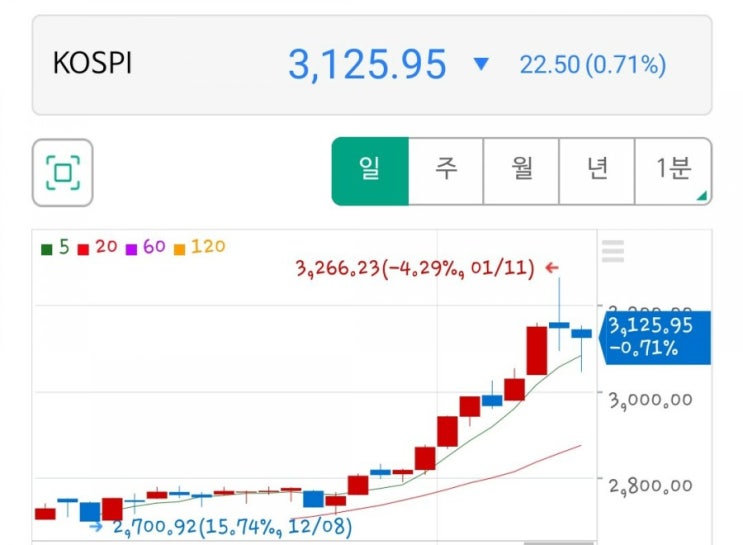Click the 3,000.00 axis label
This screenshot has width=743, height=545.
tap(651, 400)
